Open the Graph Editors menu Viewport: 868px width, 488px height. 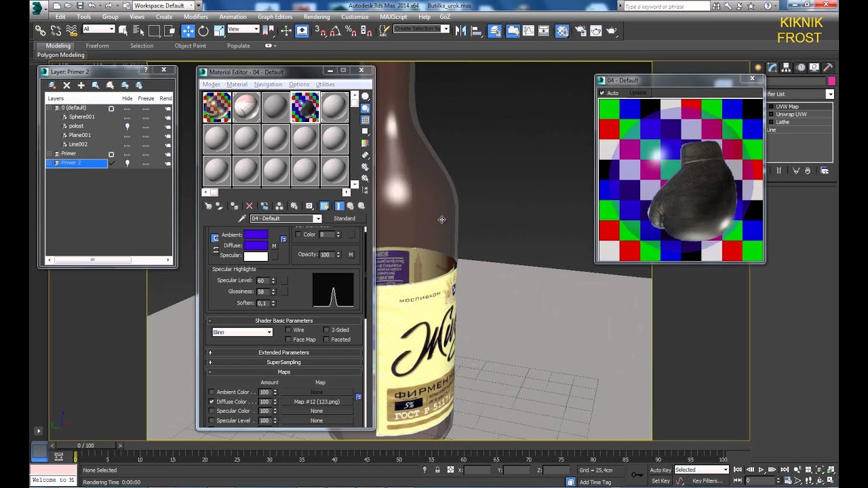275,16
